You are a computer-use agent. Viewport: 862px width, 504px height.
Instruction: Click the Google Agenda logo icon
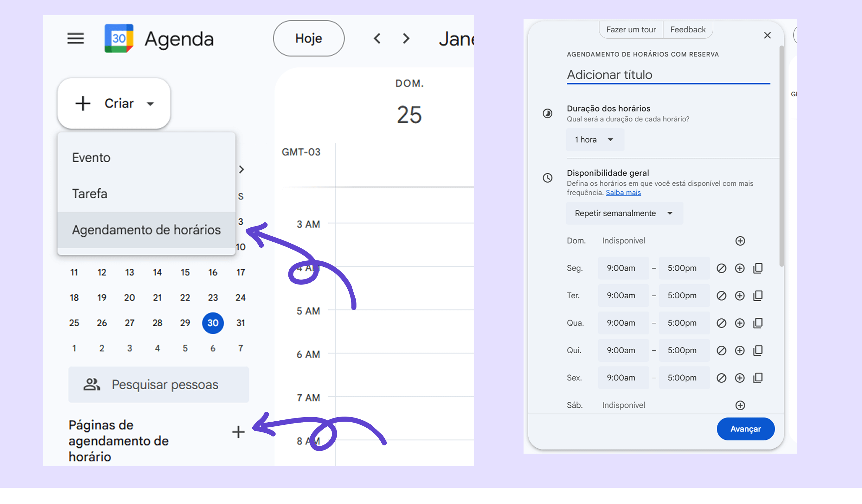119,38
